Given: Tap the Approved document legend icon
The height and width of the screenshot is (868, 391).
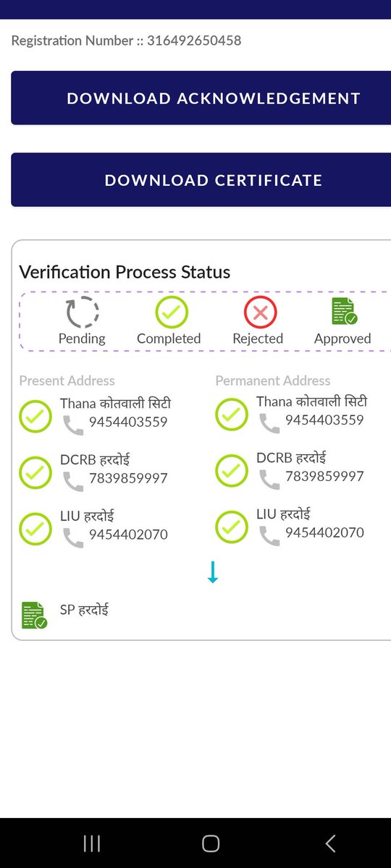Looking at the screenshot, I should 344,311.
